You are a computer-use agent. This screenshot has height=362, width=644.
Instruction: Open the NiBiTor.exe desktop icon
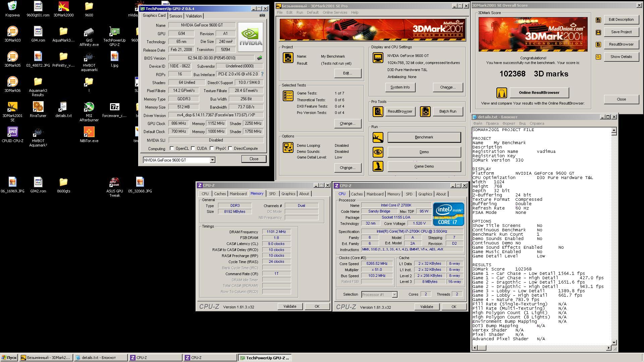pos(89,134)
